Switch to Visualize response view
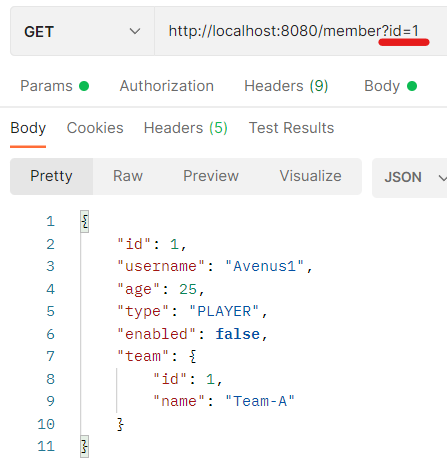This screenshot has width=447, height=467. coord(311,176)
